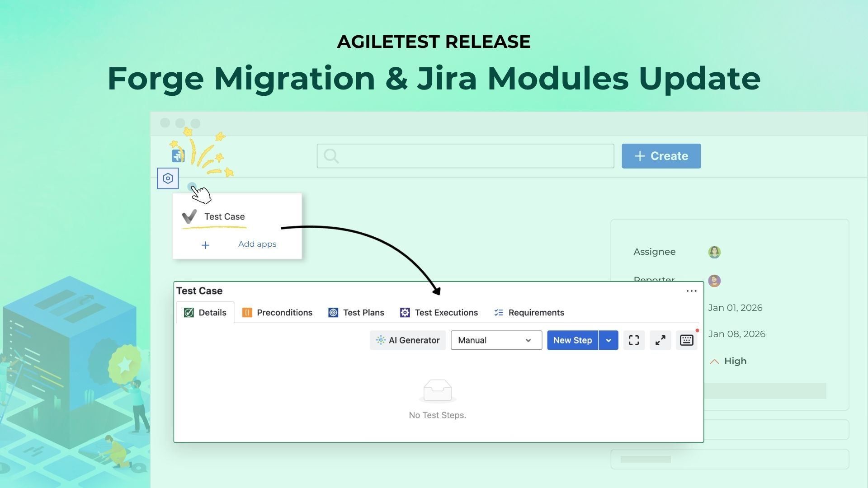The image size is (868, 488).
Task: Open Test Case app from popup menu
Action: (214, 216)
